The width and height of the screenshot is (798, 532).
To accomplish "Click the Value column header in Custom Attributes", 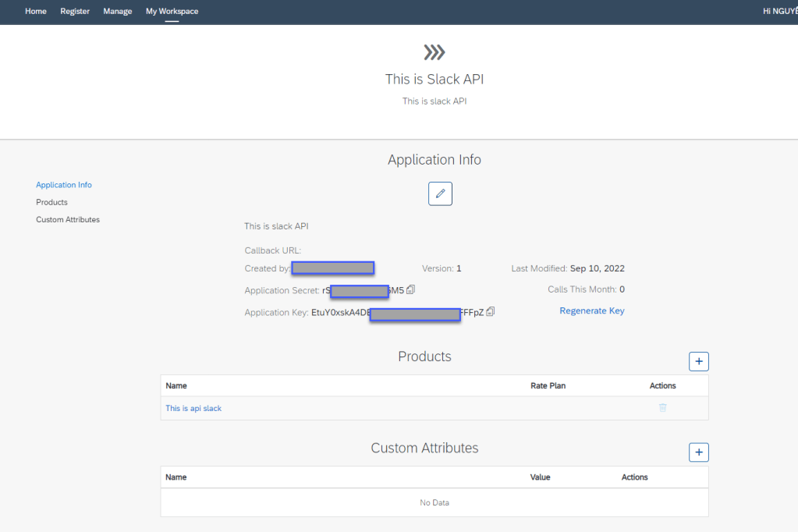I will click(x=540, y=477).
